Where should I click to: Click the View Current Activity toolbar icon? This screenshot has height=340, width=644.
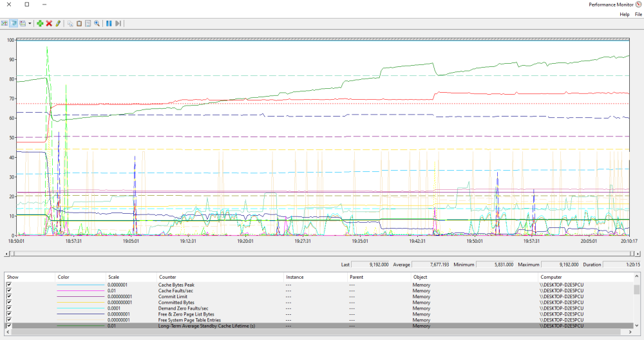pyautogui.click(x=5, y=23)
